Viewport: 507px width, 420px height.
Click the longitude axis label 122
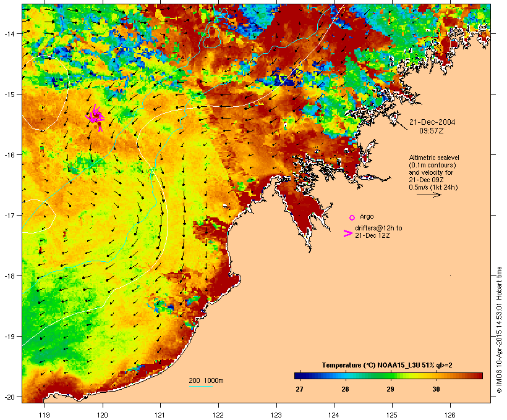[x=218, y=415]
